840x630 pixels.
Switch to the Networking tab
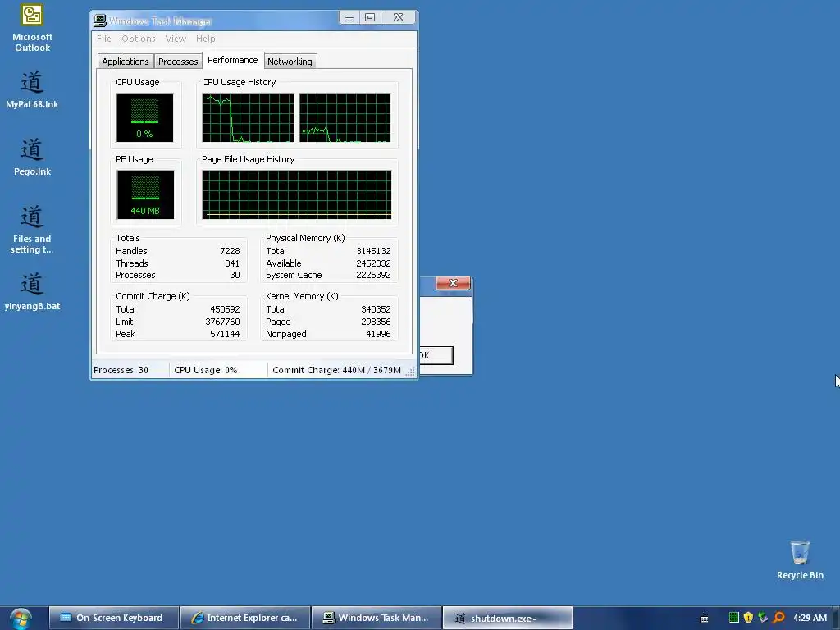[x=290, y=62]
